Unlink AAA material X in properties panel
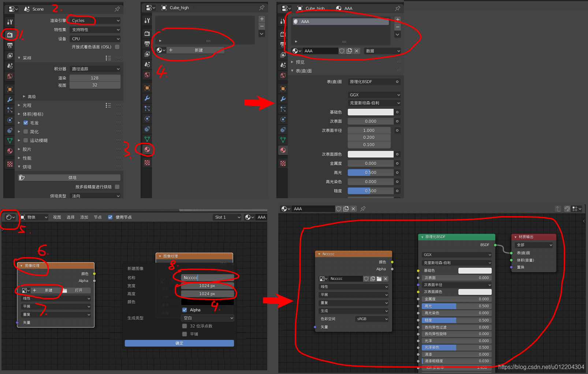This screenshot has height=374, width=588. coord(357,51)
